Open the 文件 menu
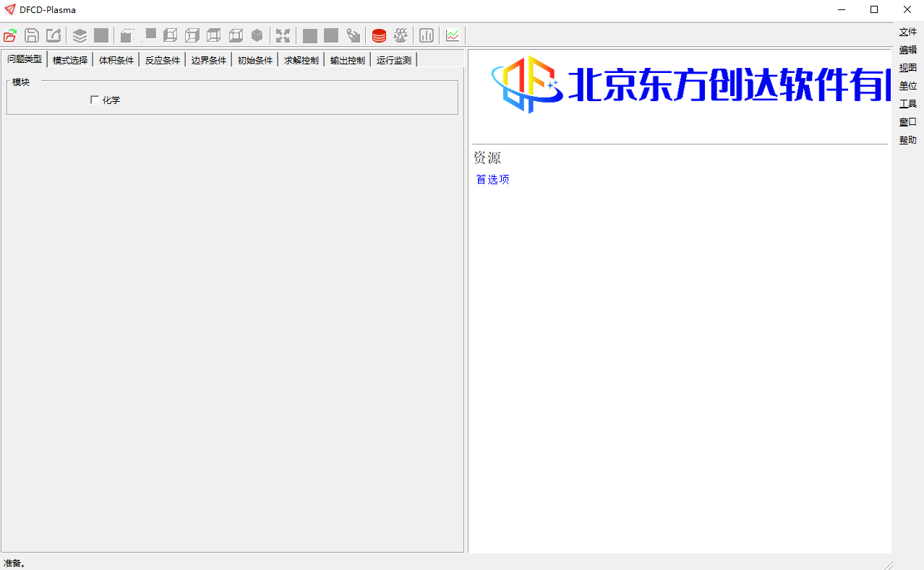 coord(908,32)
